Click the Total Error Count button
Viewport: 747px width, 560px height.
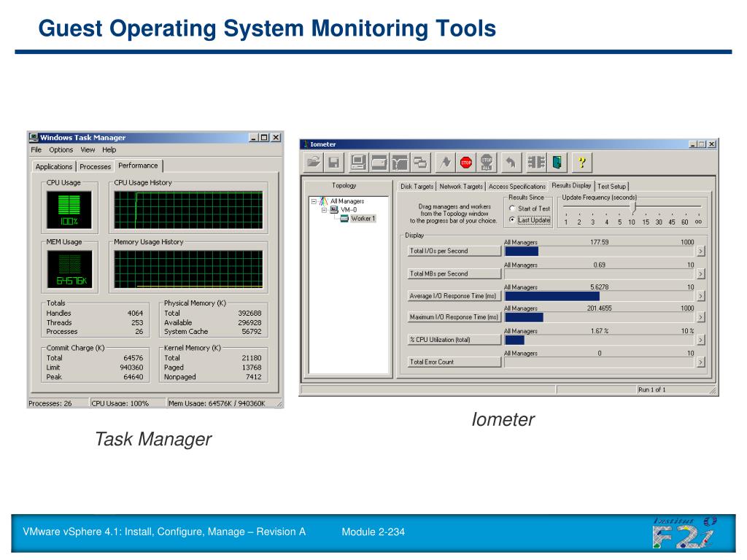[x=454, y=362]
